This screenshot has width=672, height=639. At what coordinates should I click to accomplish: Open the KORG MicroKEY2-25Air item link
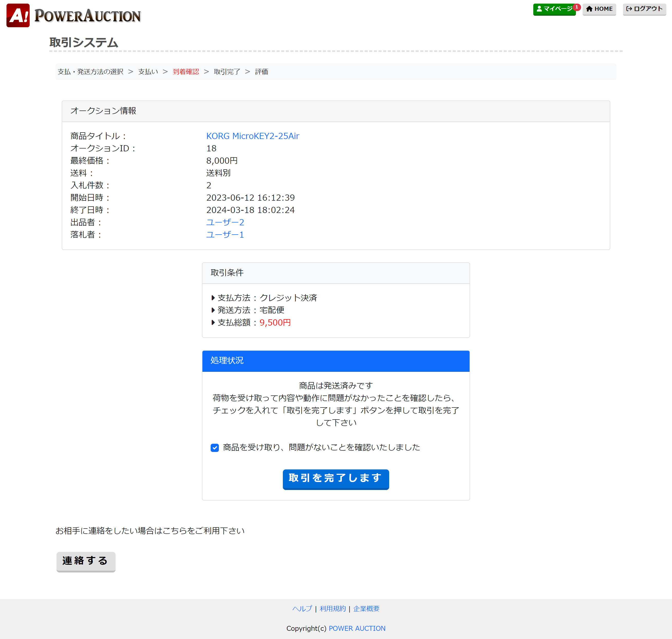(x=253, y=136)
